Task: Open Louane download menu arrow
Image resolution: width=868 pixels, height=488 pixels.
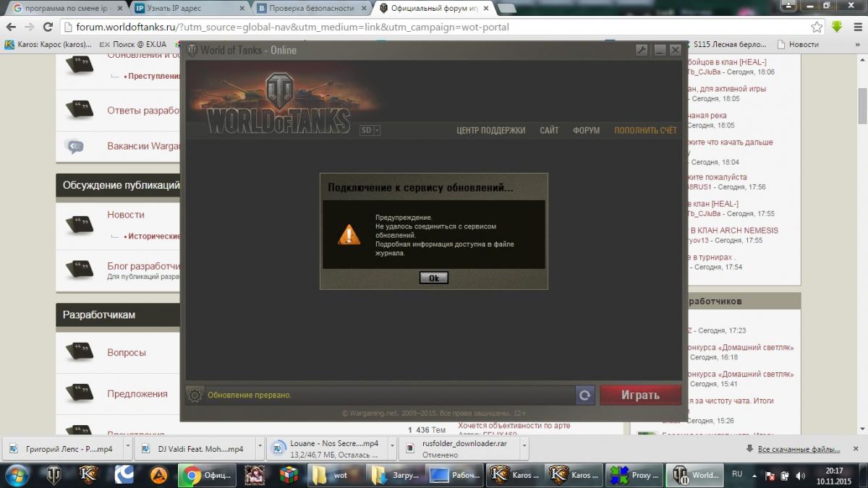Action: tap(392, 448)
